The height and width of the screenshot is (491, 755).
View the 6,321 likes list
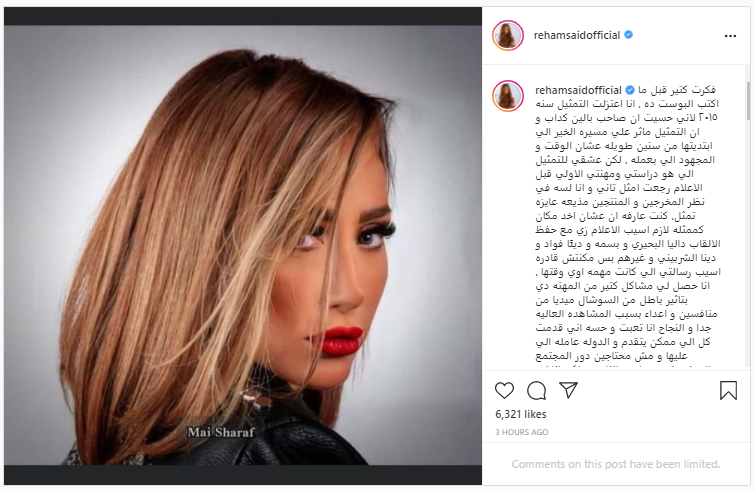point(521,414)
